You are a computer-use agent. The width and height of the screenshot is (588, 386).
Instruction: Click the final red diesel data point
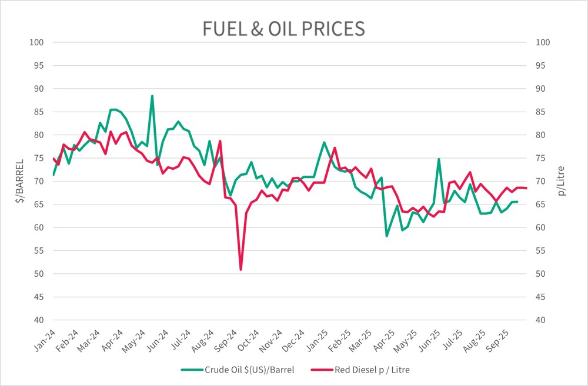point(527,188)
